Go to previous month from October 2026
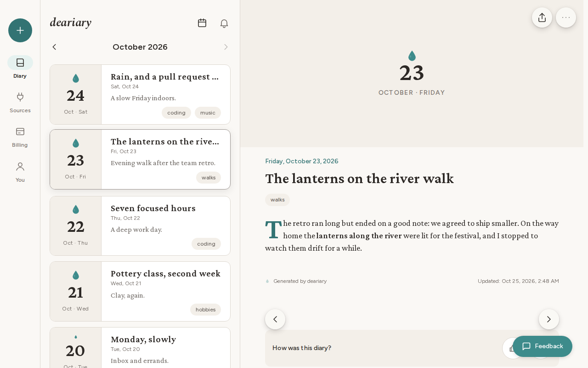 [54, 47]
